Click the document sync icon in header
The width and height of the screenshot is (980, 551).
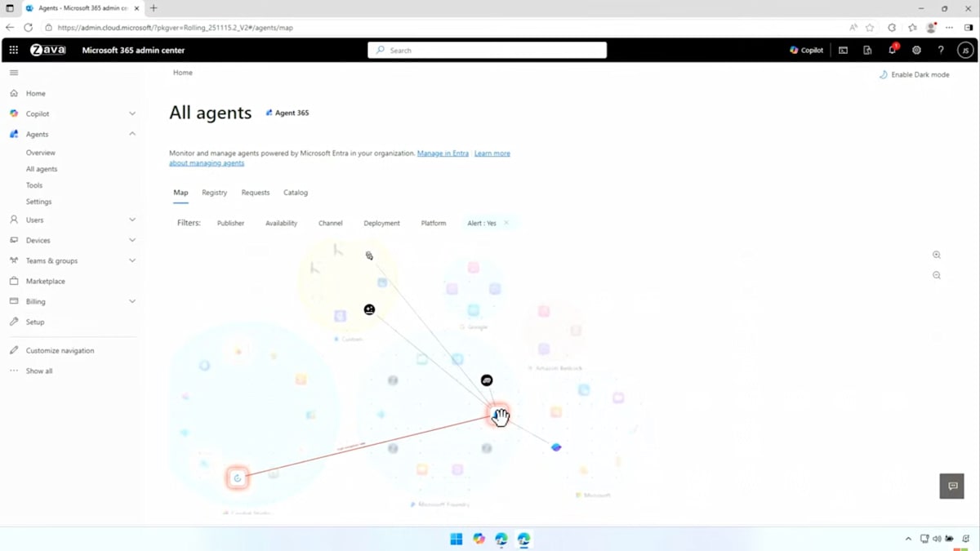coord(867,50)
